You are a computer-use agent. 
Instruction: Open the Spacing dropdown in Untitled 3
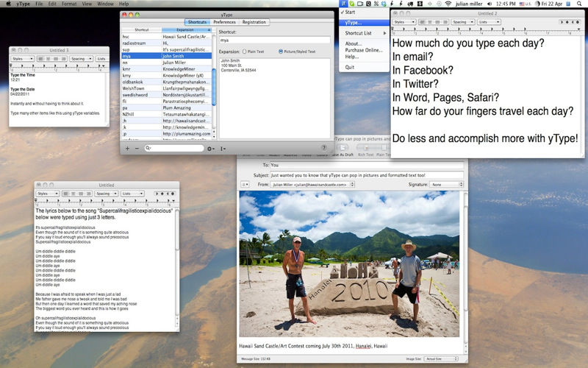(81, 59)
